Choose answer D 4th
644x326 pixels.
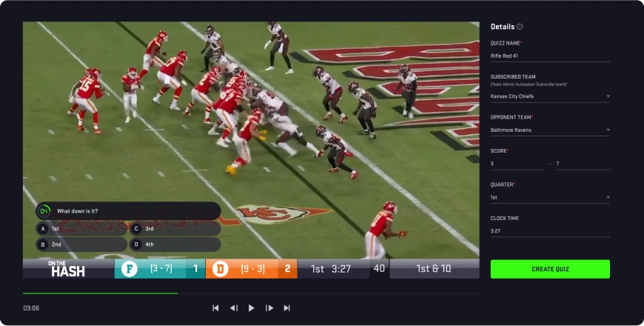(x=175, y=245)
